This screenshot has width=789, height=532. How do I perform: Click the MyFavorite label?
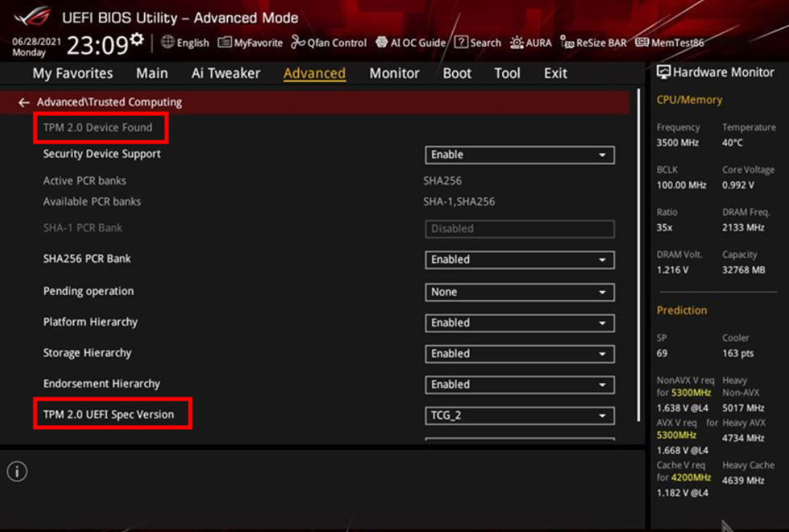[x=258, y=43]
